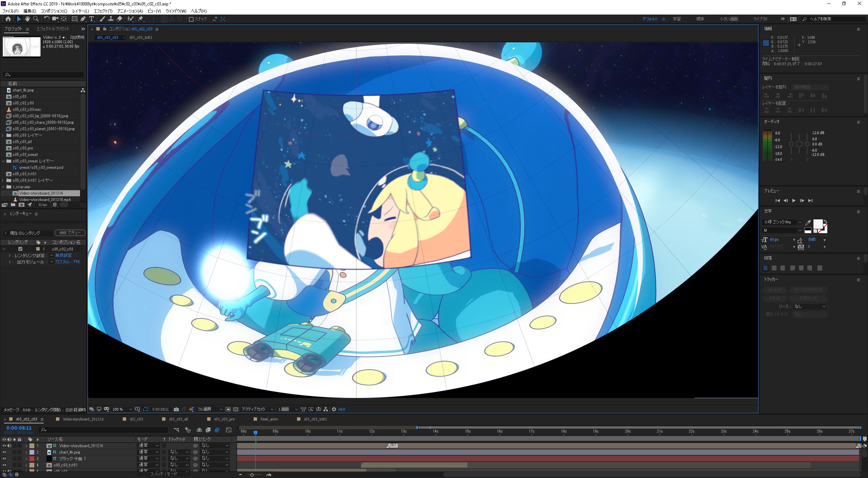868x478 pixels.
Task: Open アクティブカメラ view dropdown
Action: 257,409
